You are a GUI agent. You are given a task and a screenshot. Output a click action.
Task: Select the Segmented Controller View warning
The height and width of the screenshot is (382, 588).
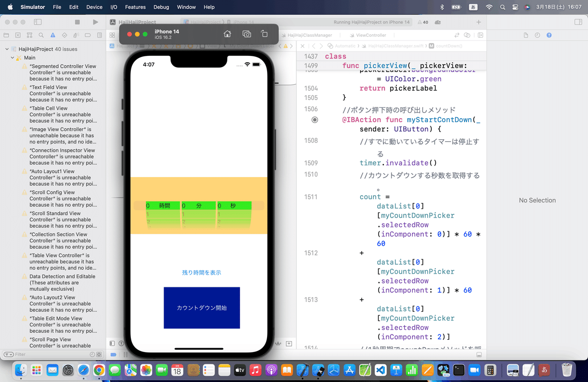[58, 73]
